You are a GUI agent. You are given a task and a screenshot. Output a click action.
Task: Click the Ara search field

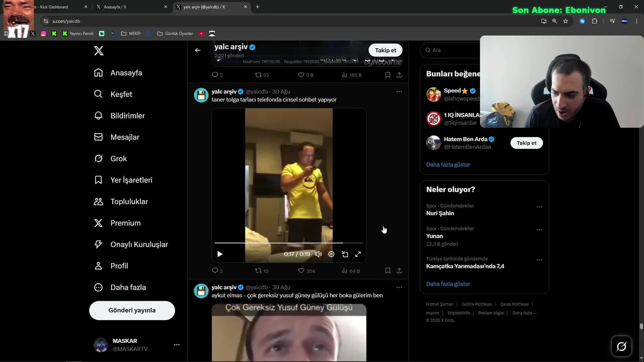pyautogui.click(x=450, y=50)
